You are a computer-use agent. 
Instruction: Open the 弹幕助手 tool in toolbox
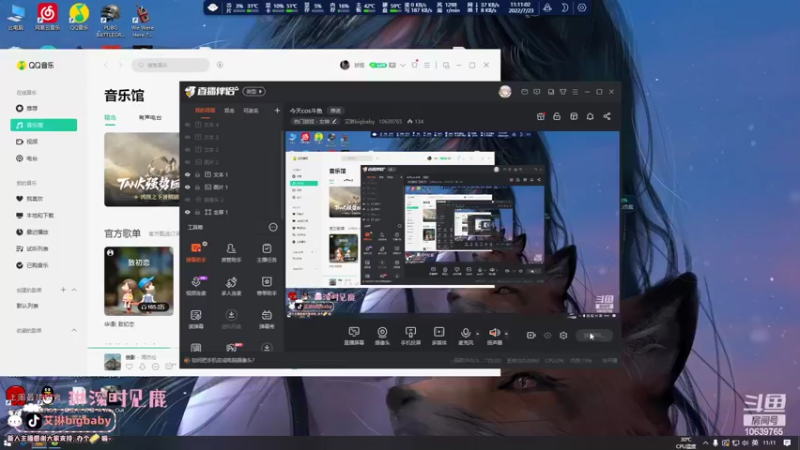point(196,252)
